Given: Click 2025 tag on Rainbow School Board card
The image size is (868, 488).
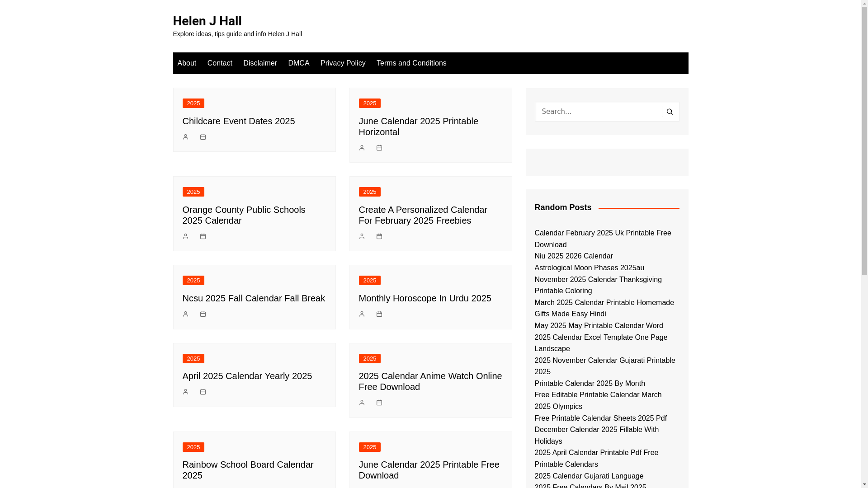Looking at the screenshot, I should pos(193,447).
